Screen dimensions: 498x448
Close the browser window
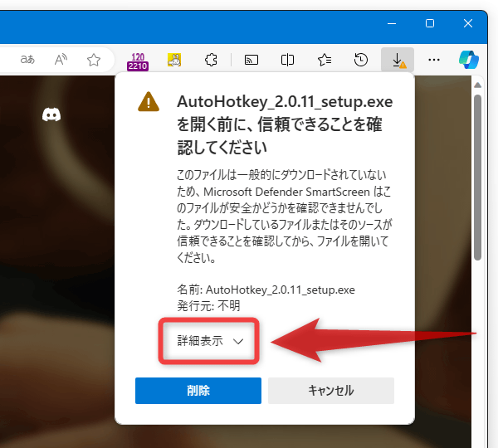(x=468, y=23)
